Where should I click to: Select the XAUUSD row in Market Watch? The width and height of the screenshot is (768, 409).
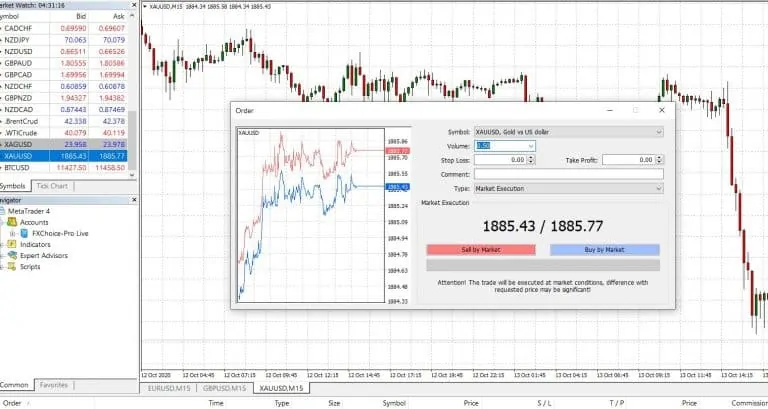click(64, 156)
